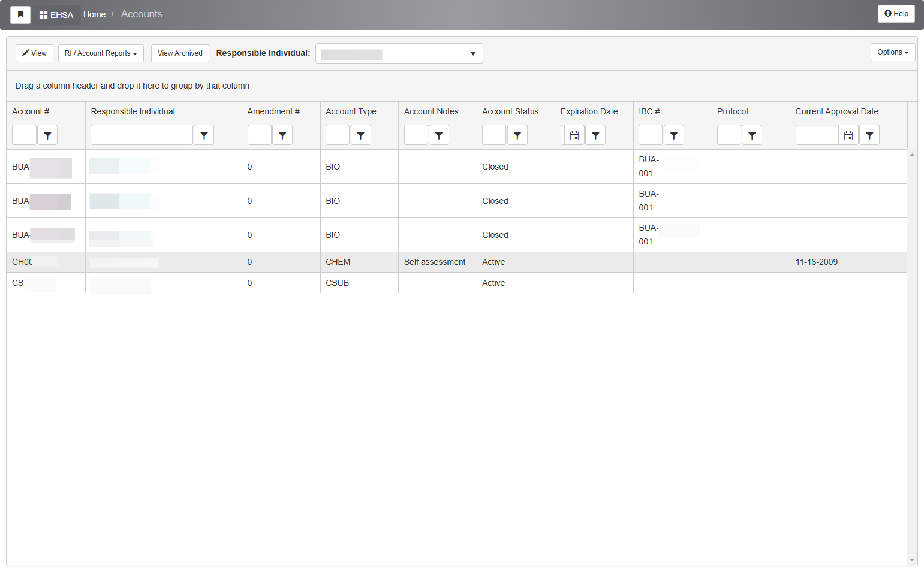Open the filter for Amendment # column
The width and height of the screenshot is (924, 571).
point(282,135)
